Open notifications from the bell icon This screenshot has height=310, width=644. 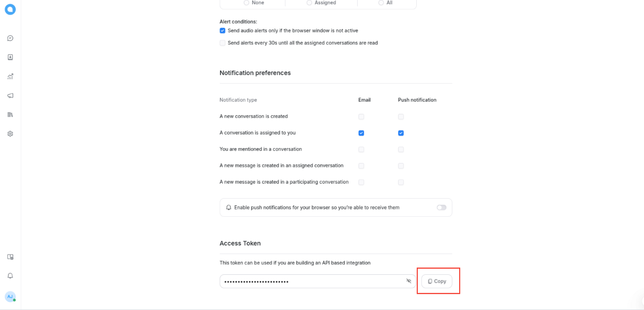(x=10, y=275)
